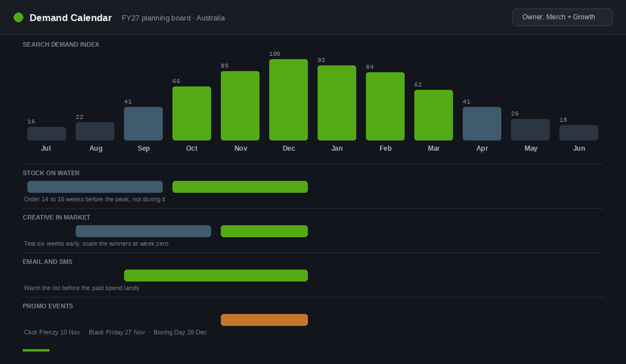Click the Jul month label
This screenshot has width=626, height=364.
pyautogui.click(x=46, y=148)
